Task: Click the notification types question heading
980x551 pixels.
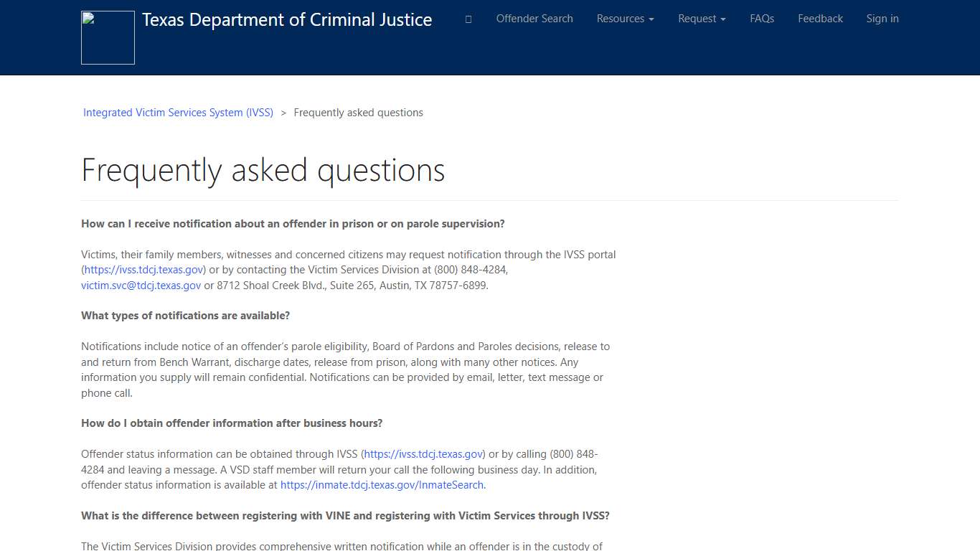Action: point(185,315)
